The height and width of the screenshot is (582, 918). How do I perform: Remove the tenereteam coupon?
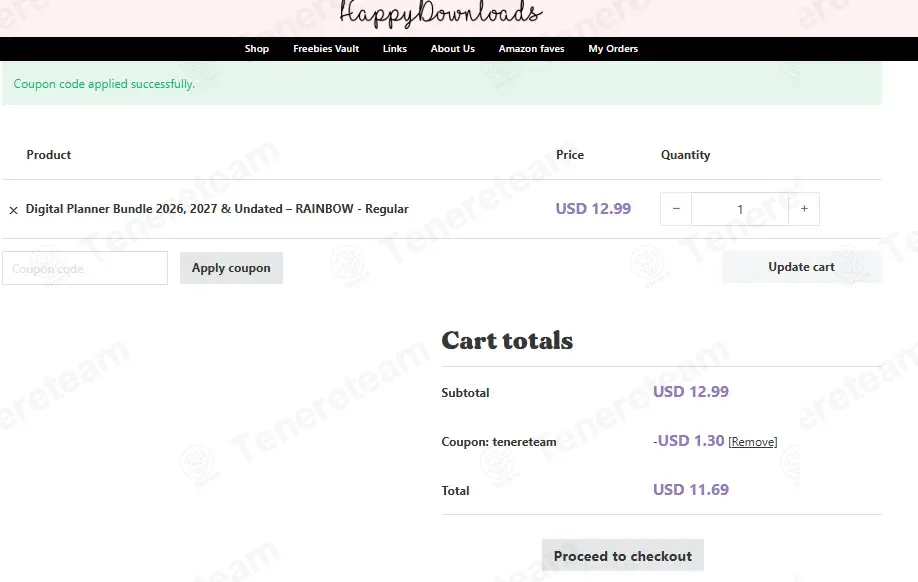(753, 442)
